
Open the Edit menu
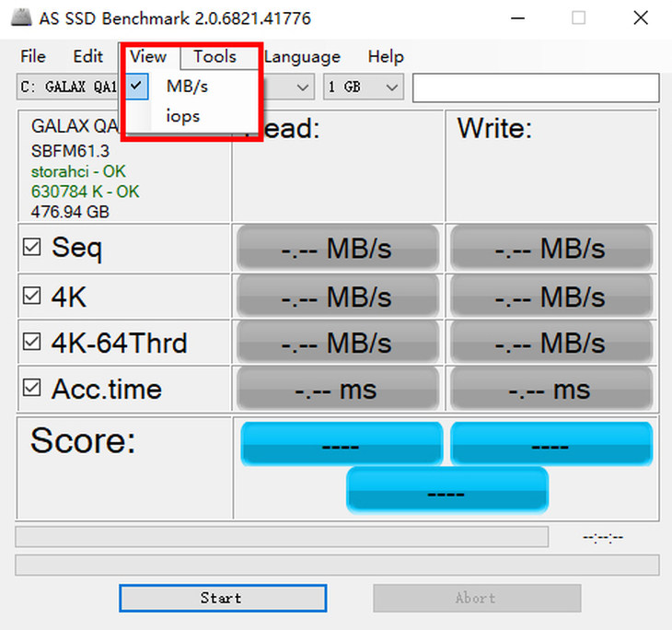click(87, 56)
